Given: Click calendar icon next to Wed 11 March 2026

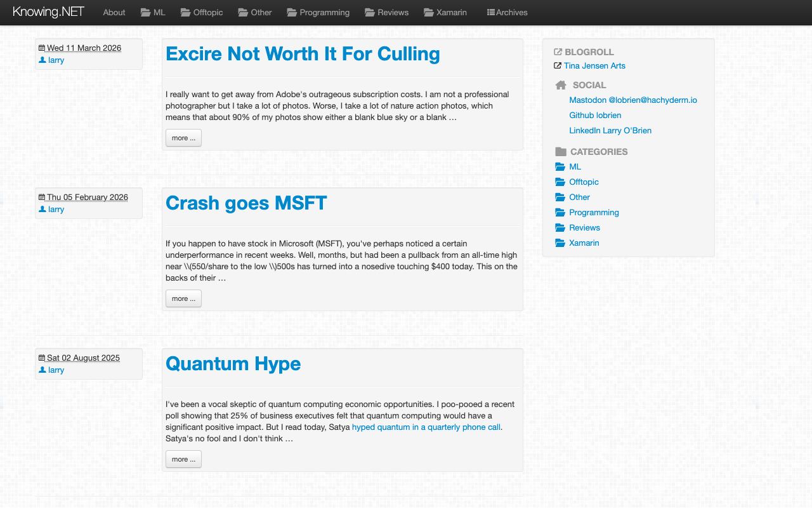Looking at the screenshot, I should [42, 48].
